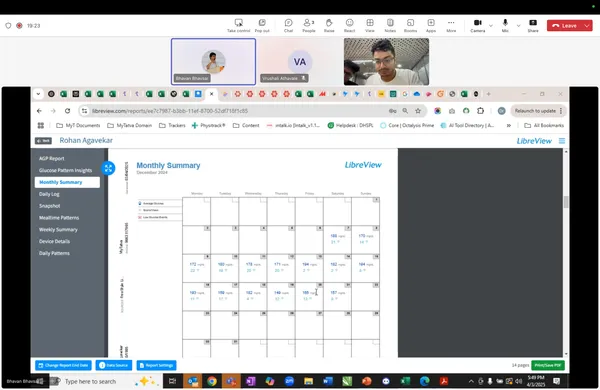Open the Chrome tab search dropdown
Image resolution: width=600 pixels, height=390 pixels.
(38, 94)
